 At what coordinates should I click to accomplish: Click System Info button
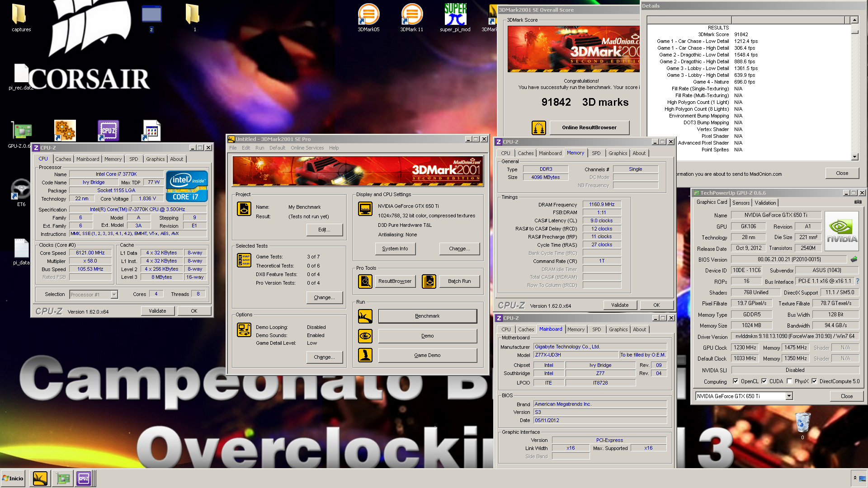(x=395, y=249)
